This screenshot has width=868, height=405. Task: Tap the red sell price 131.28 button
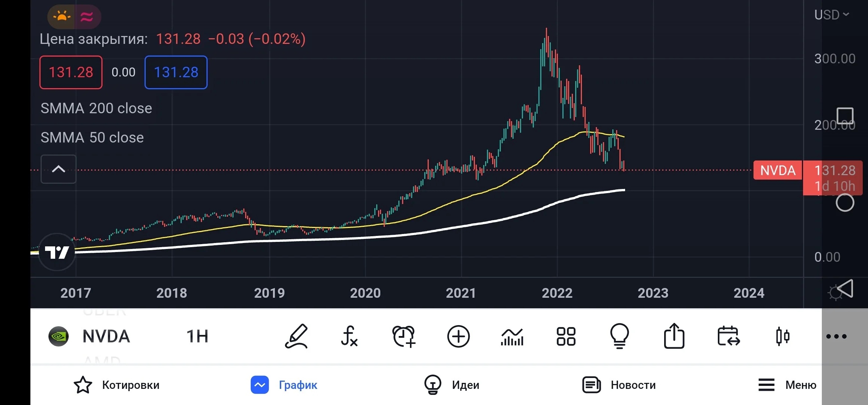click(71, 72)
